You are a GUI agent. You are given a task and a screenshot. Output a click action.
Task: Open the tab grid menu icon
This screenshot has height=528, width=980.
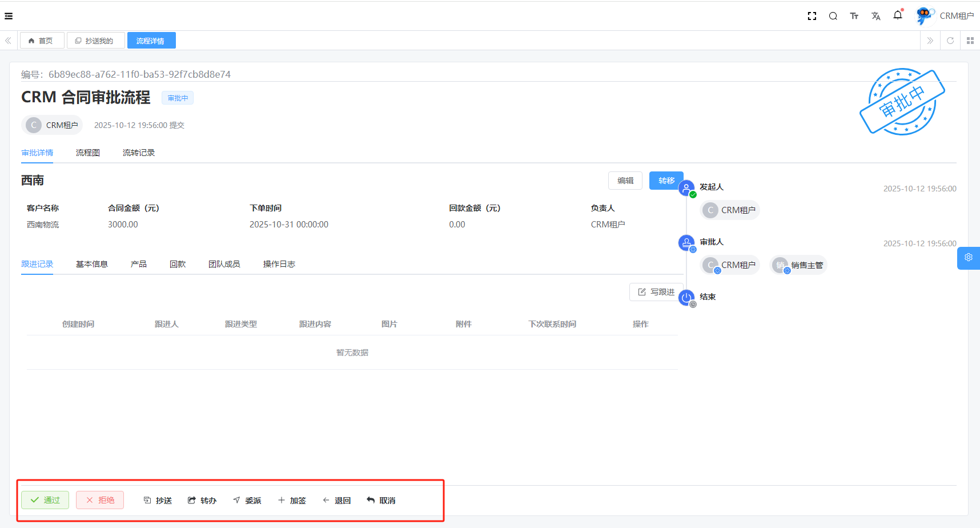point(970,41)
